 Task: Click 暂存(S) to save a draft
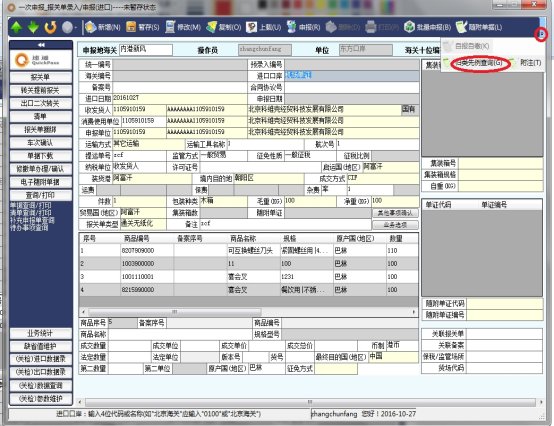(x=143, y=27)
